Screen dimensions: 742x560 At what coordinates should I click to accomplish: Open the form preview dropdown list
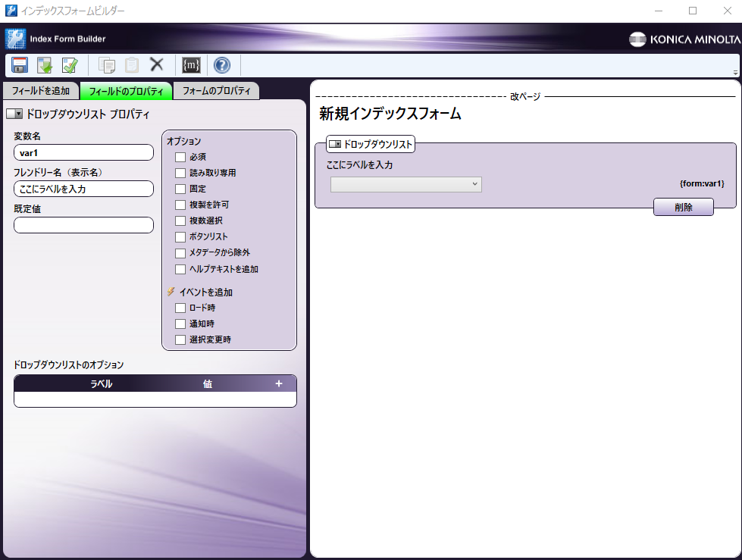[406, 184]
